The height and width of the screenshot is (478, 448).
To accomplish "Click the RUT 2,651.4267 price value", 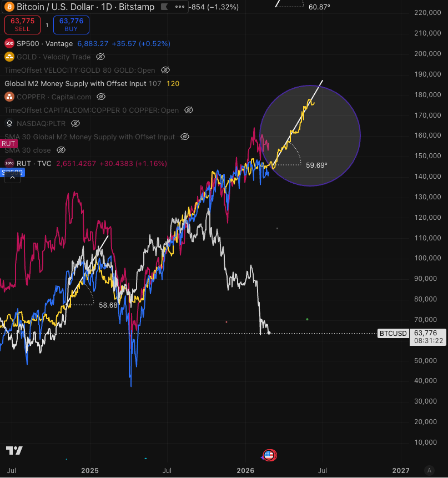I will (x=76, y=163).
